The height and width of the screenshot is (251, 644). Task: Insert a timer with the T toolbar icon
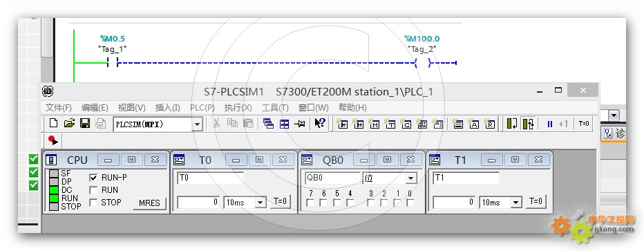(x=390, y=124)
